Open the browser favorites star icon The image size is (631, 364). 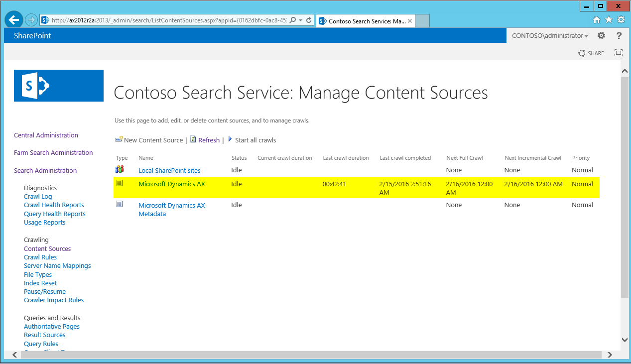coord(609,20)
